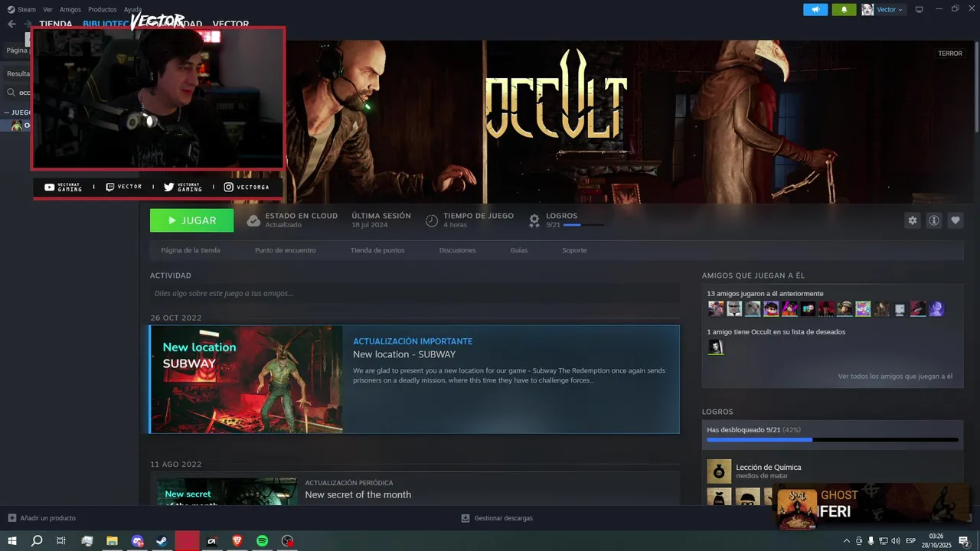This screenshot has height=551, width=980.
Task: Open the green notifications bell
Action: pyautogui.click(x=844, y=9)
